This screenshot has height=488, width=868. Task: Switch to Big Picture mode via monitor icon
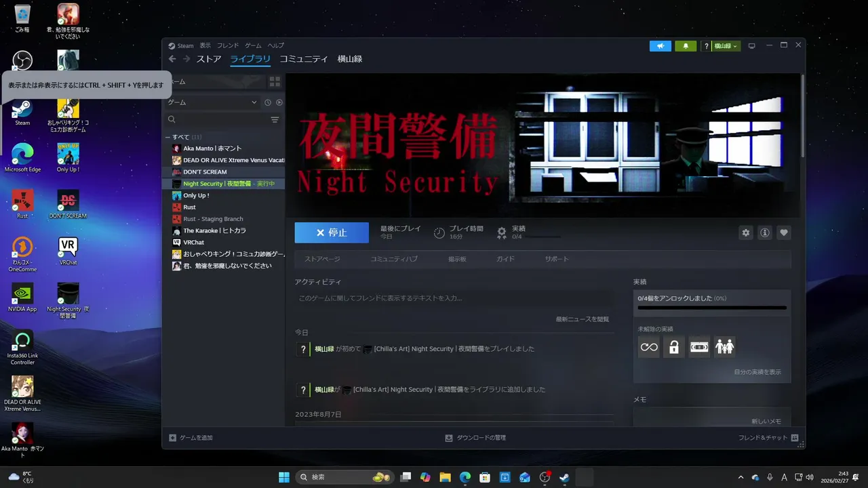point(751,46)
